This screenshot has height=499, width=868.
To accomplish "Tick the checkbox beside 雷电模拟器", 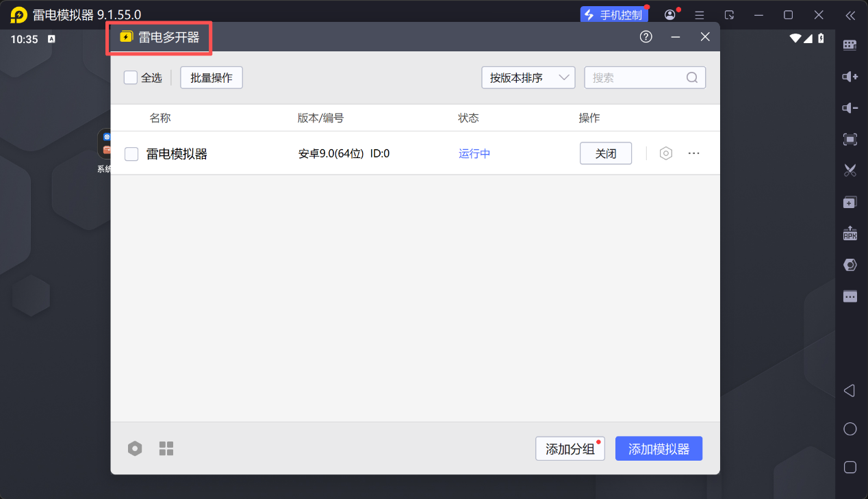I will coord(131,154).
